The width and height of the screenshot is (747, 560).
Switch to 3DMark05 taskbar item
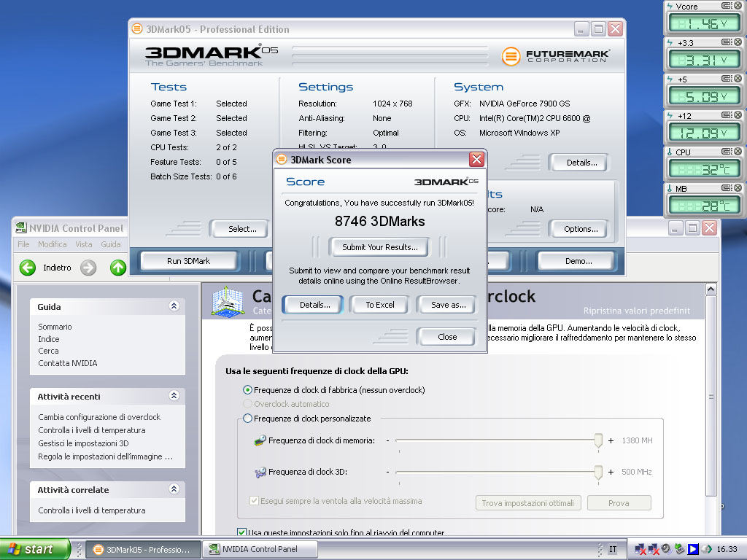click(144, 550)
